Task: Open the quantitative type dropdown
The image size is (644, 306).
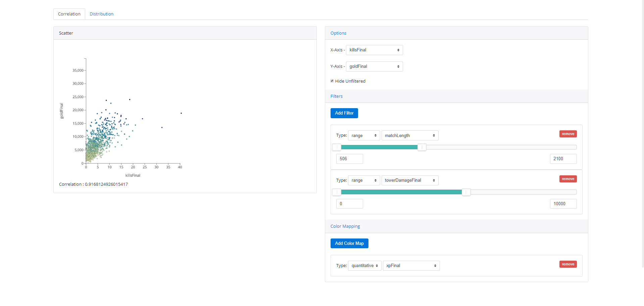Action: 364,266
